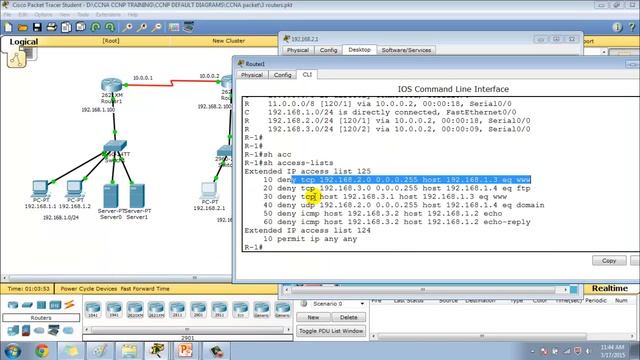Click Power Cycle Devices

(89, 289)
